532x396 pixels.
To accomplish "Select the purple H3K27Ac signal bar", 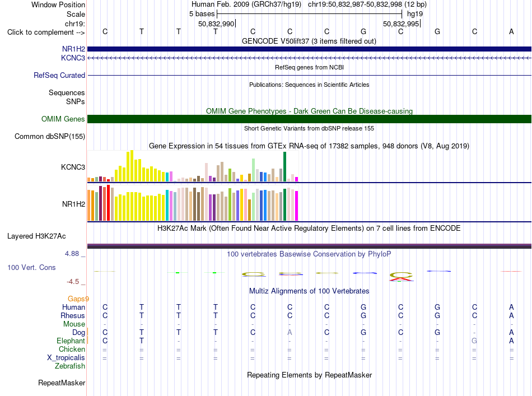I will tap(309, 246).
